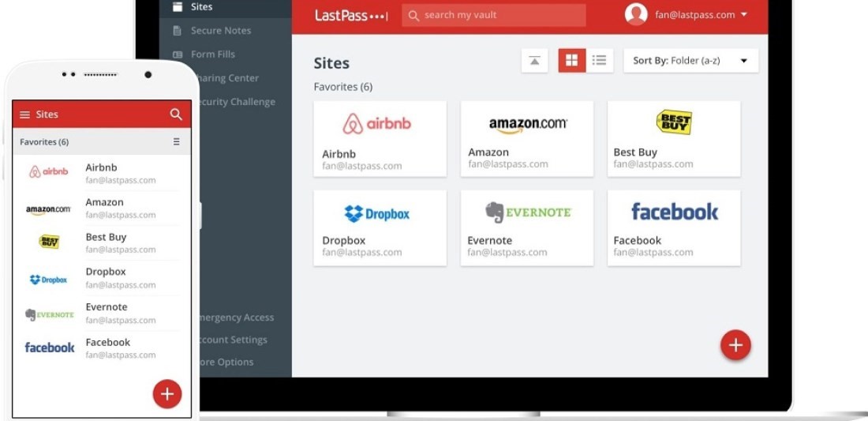Switch to list view
The width and height of the screenshot is (868, 421).
click(599, 60)
